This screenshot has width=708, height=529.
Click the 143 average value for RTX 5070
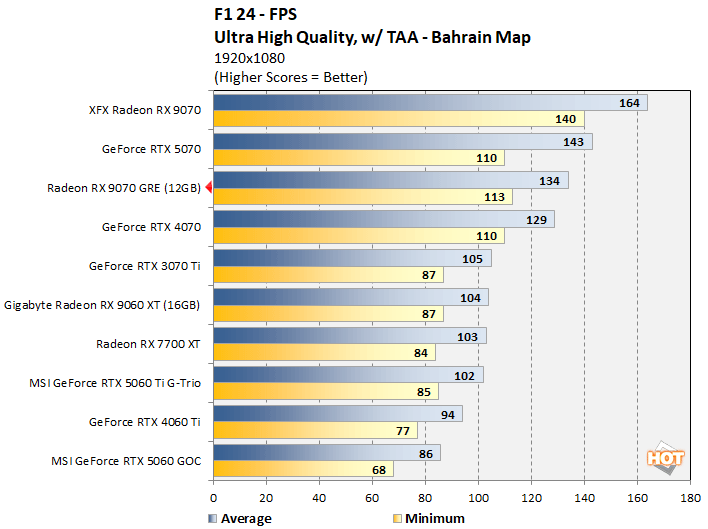tap(573, 142)
